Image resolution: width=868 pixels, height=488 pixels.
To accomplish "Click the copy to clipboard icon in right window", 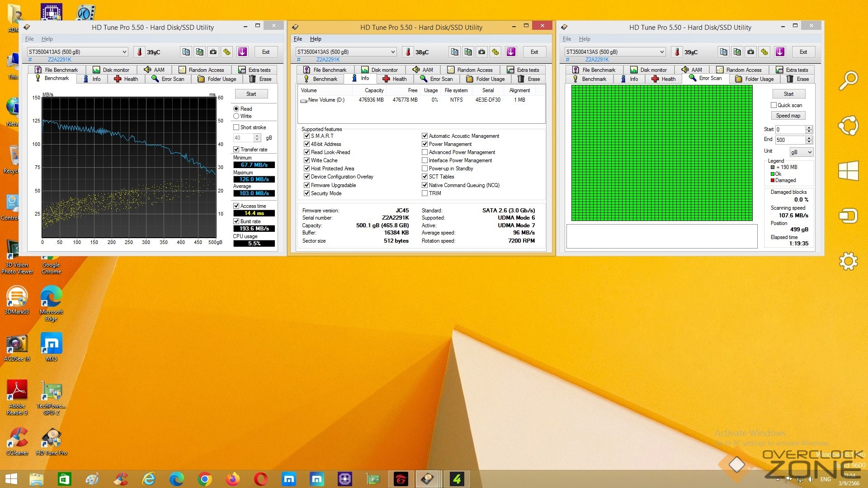I will point(723,52).
